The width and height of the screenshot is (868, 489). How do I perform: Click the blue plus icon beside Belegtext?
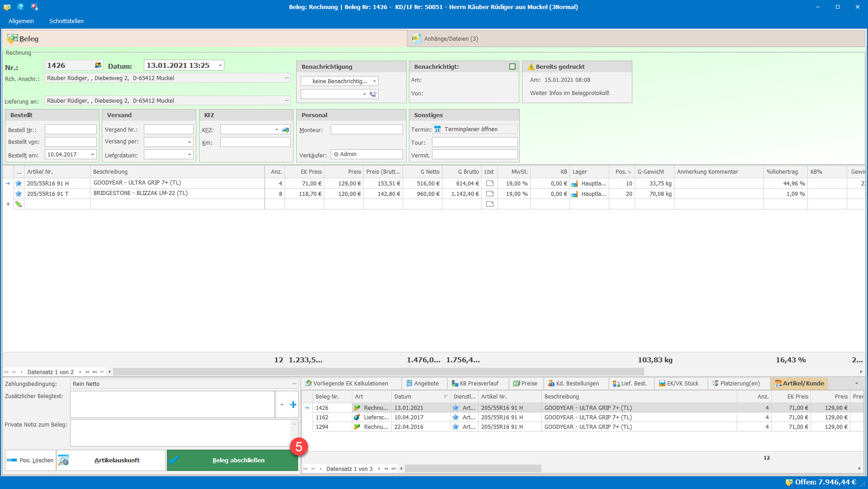click(x=293, y=405)
